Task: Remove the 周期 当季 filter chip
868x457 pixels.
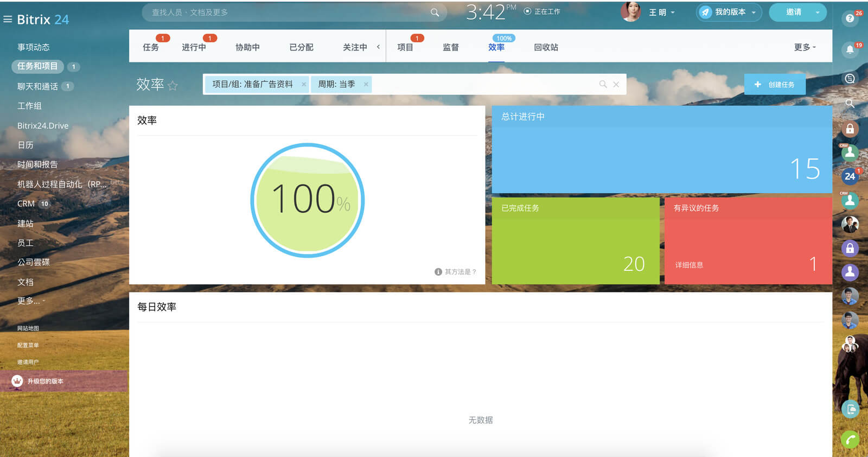Action: 366,84
